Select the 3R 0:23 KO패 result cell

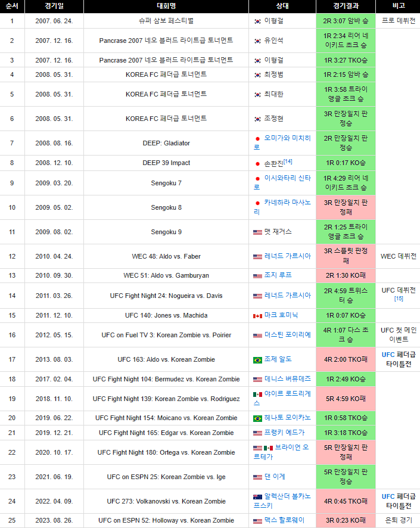[x=346, y=521]
